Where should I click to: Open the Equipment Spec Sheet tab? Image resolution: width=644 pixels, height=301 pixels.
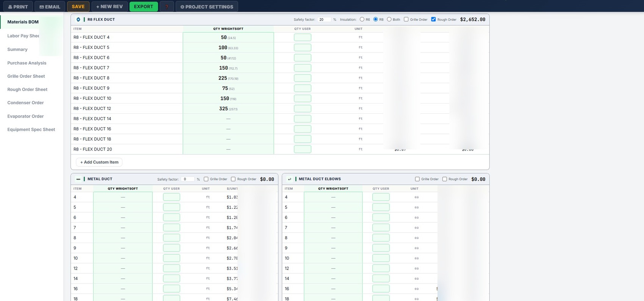31,130
